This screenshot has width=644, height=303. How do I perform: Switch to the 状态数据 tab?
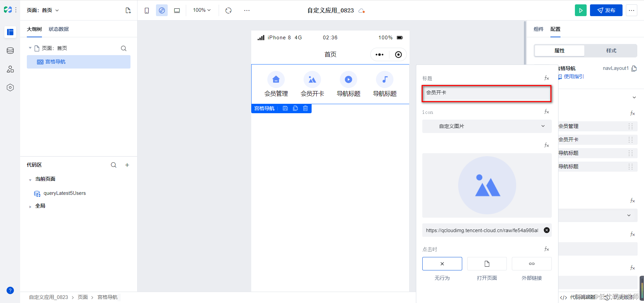[59, 29]
